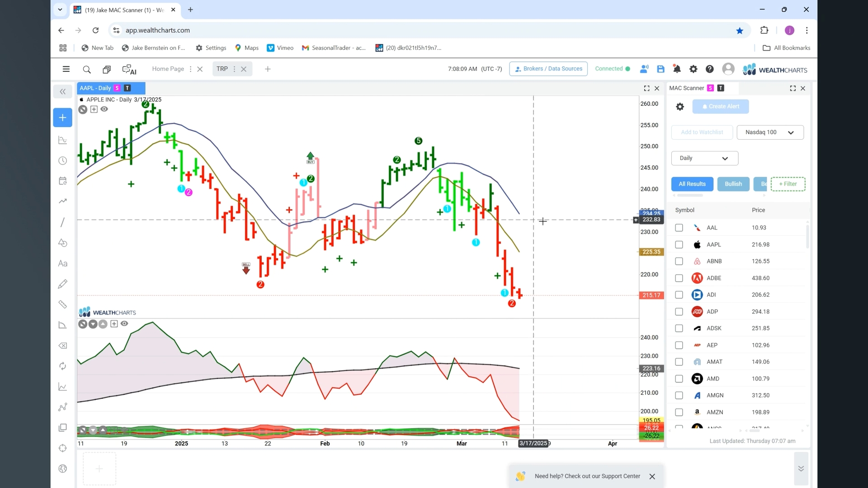Check the AMD row checkbox

pyautogui.click(x=679, y=379)
